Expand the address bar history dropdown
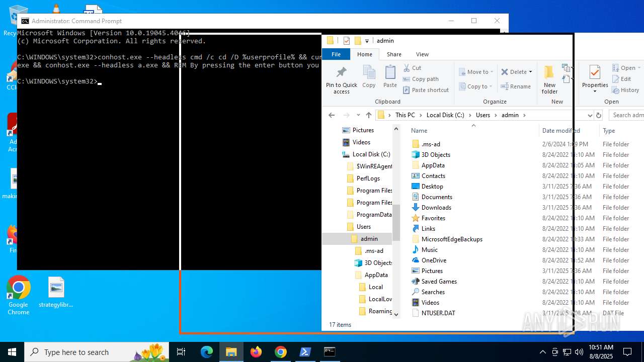The height and width of the screenshot is (362, 644). coord(590,115)
